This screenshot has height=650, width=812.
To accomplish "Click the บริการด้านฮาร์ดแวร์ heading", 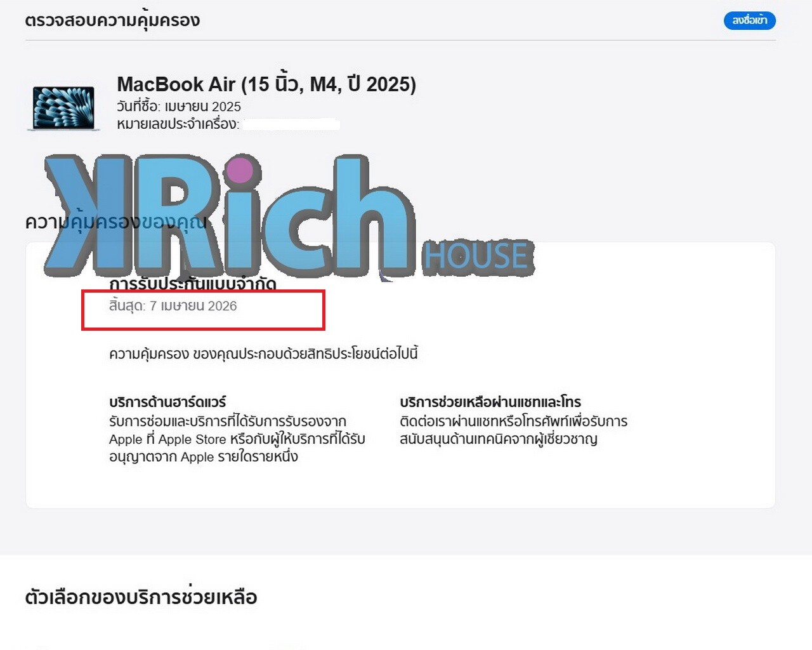I will (167, 402).
